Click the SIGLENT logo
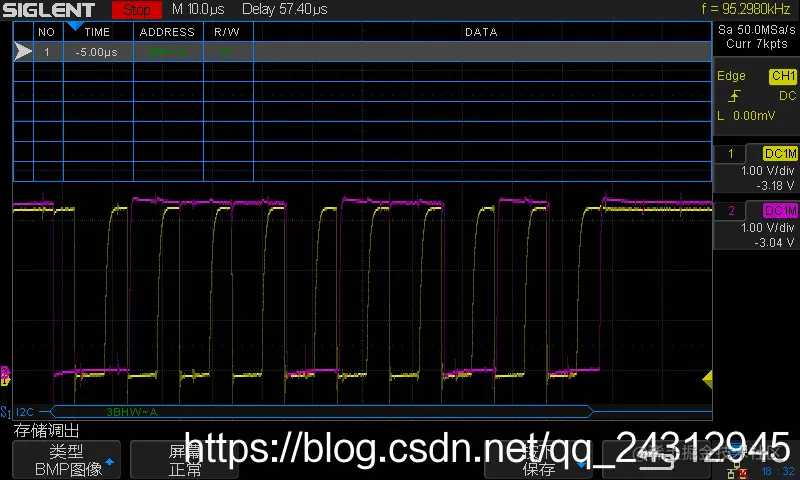 (49, 10)
